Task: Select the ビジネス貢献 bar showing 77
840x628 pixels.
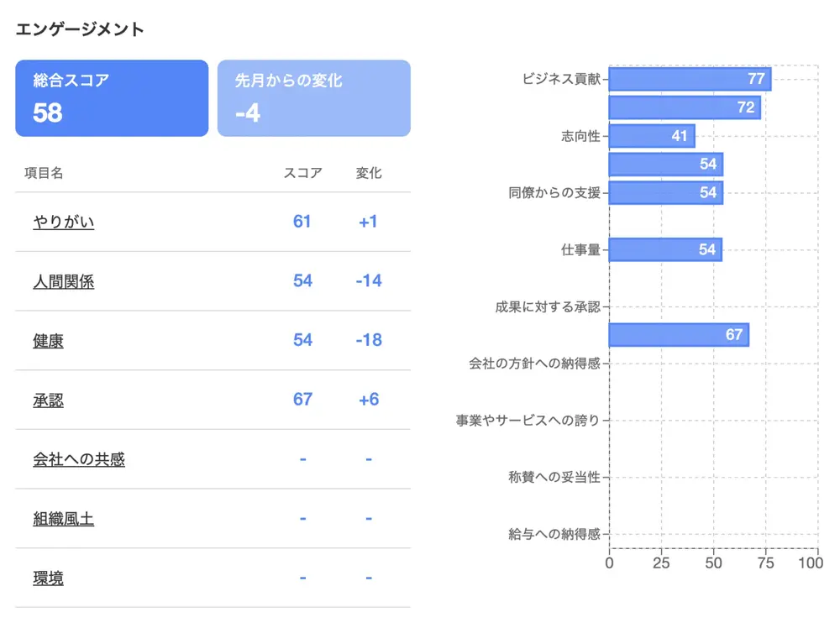Action: (690, 79)
